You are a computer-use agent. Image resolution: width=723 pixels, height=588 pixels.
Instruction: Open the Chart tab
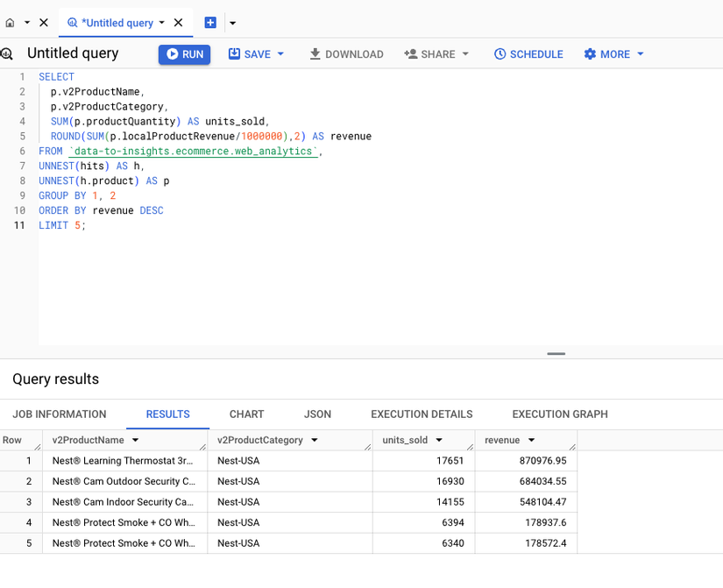pos(246,414)
